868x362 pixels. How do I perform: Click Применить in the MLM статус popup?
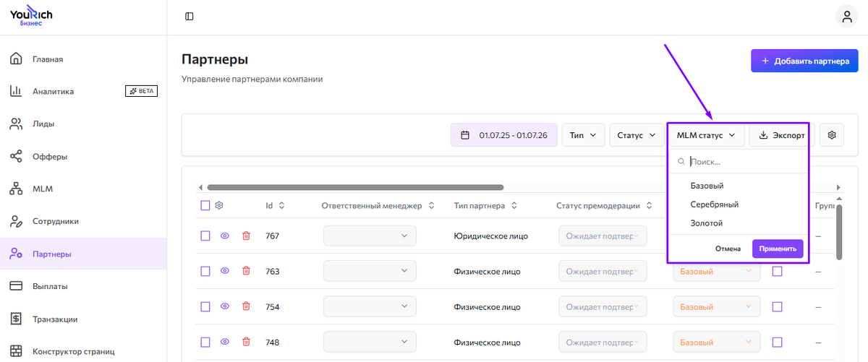778,249
